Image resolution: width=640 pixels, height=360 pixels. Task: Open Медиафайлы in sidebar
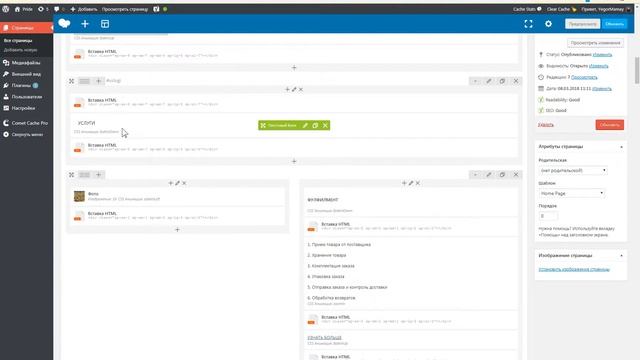tap(27, 62)
